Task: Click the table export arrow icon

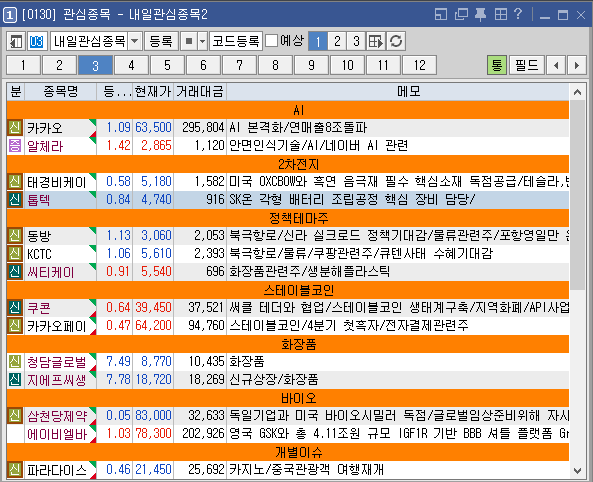Action: (x=376, y=41)
